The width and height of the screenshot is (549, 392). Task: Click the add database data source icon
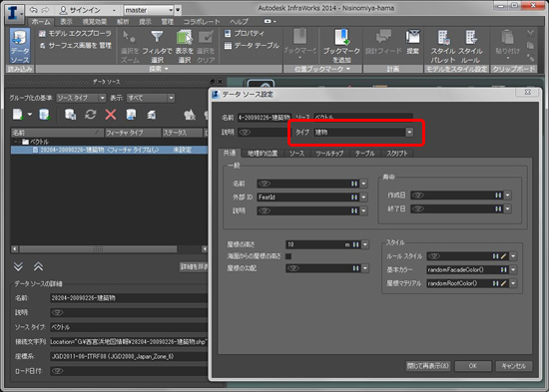(45, 114)
